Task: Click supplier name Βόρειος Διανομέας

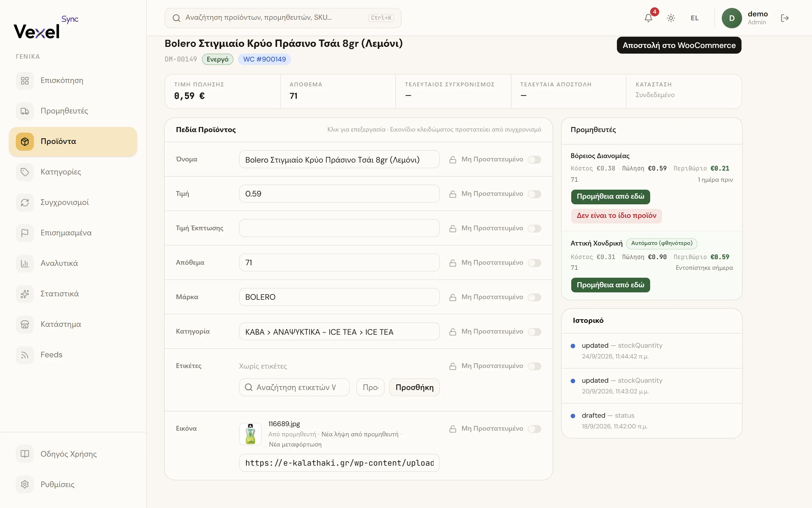Action: [600, 156]
